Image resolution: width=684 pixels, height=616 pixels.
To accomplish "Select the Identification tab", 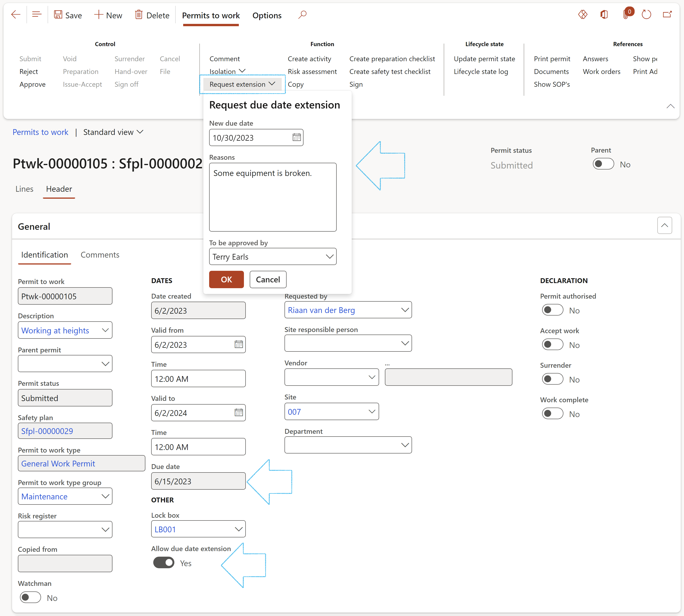I will click(x=44, y=255).
